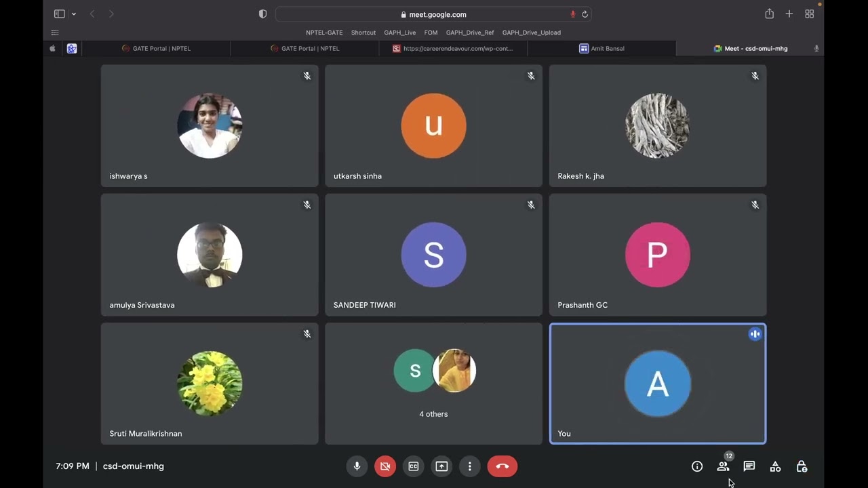Select Rakesh k. jha tile
This screenshot has height=488, width=868.
click(658, 126)
